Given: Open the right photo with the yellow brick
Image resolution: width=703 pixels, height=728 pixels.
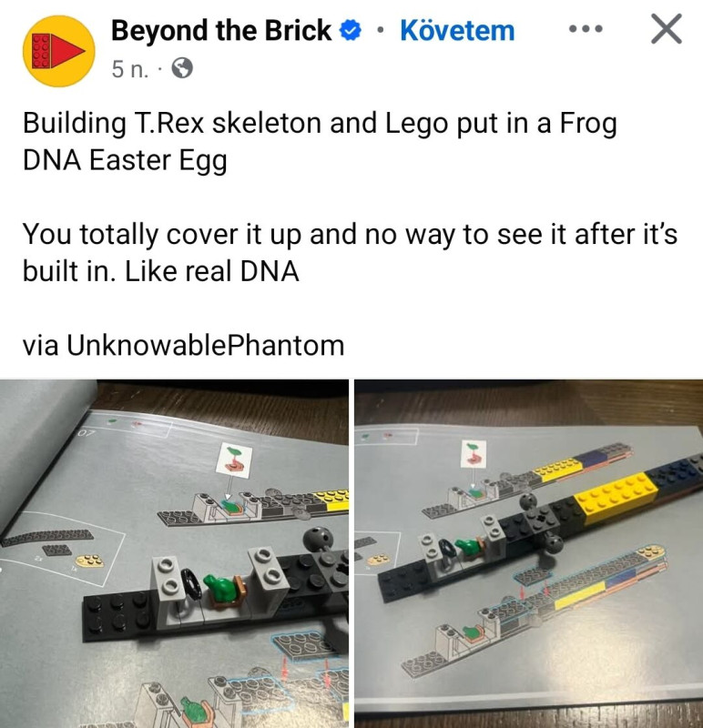Looking at the screenshot, I should point(529,553).
